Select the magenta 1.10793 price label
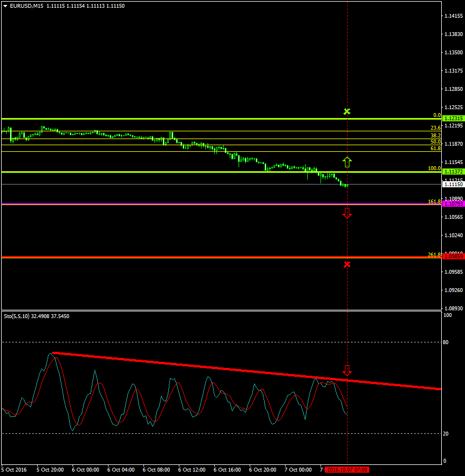 pyautogui.click(x=453, y=204)
